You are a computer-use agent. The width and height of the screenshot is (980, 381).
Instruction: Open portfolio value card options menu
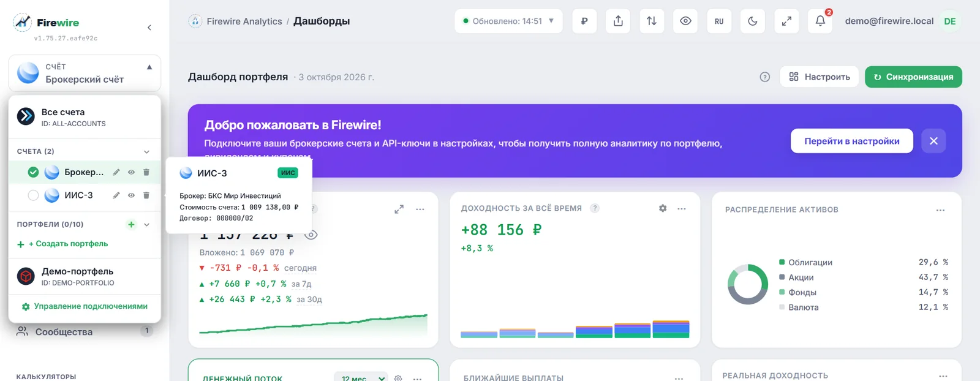click(420, 209)
